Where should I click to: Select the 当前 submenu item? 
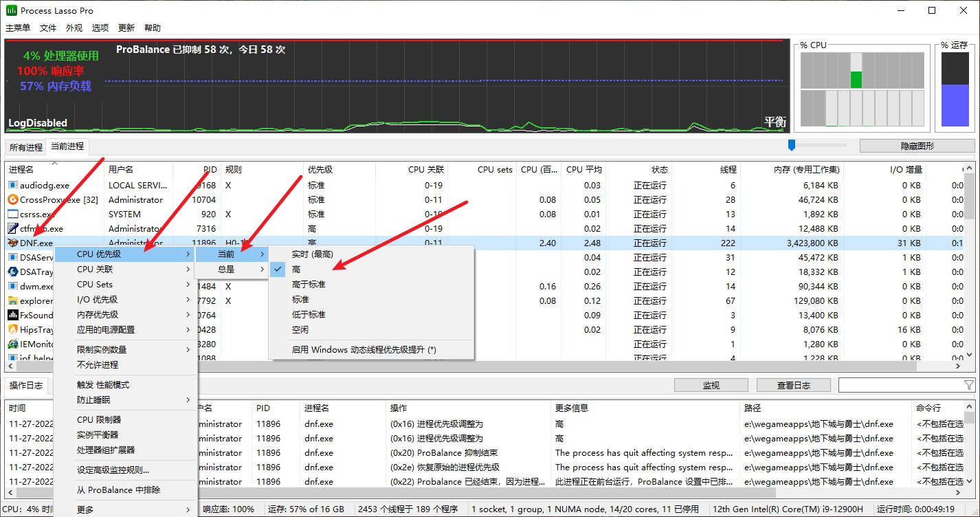[232, 254]
